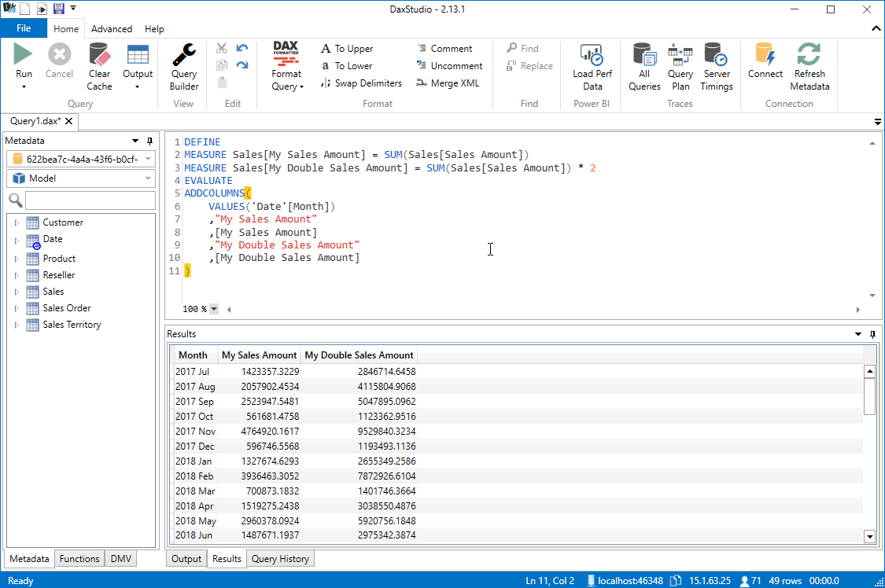Open the Metadata pane options arrow
The height and width of the screenshot is (588, 885).
(x=135, y=141)
